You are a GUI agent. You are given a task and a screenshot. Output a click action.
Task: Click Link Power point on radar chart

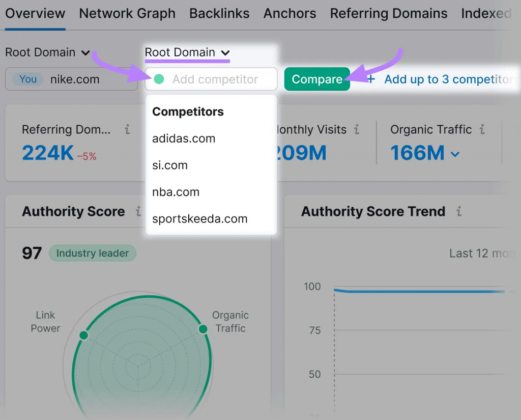(x=84, y=335)
